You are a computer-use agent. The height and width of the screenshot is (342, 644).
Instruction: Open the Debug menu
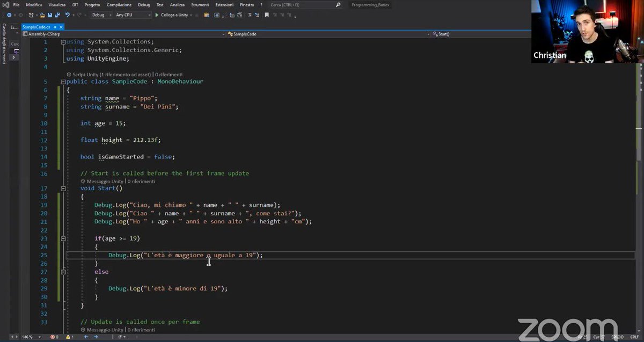144,4
